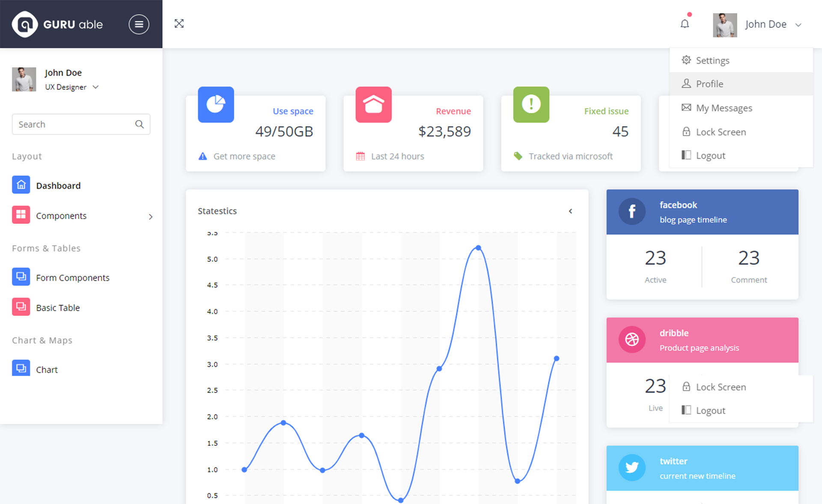Expand UX Designer role dropdown
Screen dimensions: 822x504
point(94,87)
